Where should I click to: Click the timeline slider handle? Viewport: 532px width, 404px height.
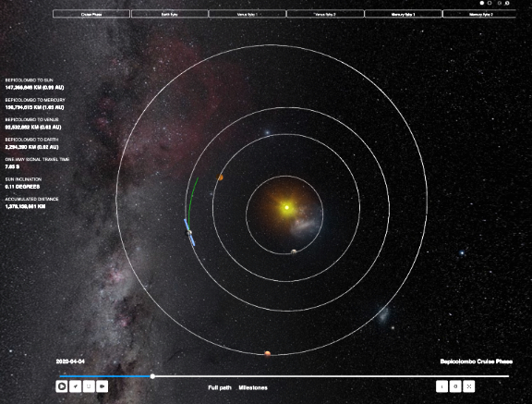[x=152, y=376]
